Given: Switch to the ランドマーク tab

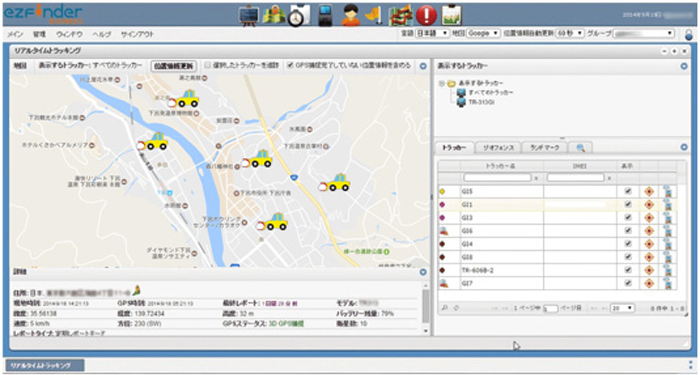Looking at the screenshot, I should click(544, 147).
